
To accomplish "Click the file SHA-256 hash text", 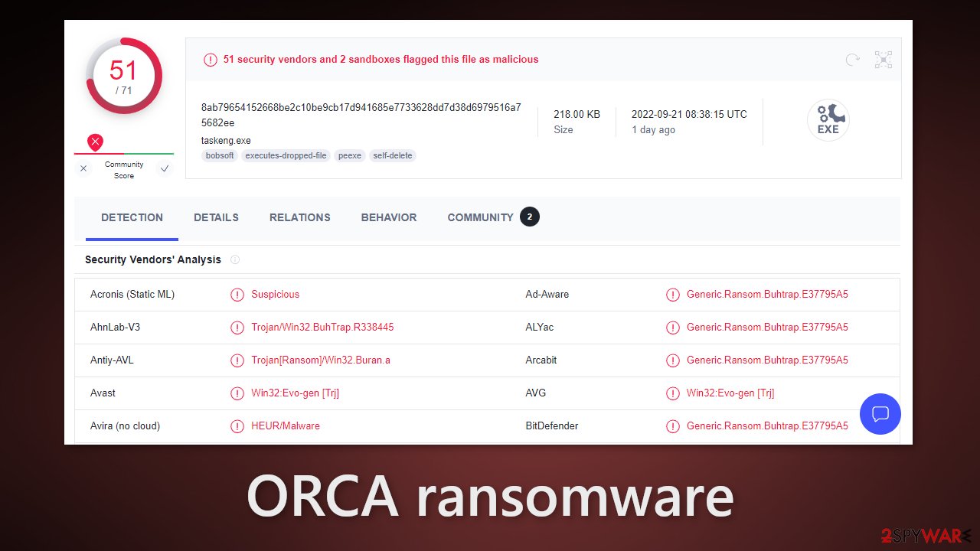I will (x=361, y=115).
